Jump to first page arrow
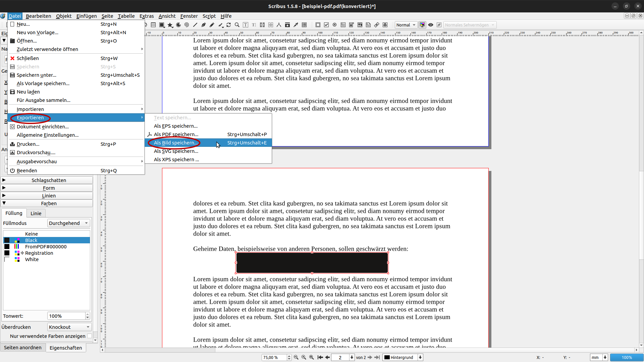The height and width of the screenshot is (362, 644). tap(320, 357)
